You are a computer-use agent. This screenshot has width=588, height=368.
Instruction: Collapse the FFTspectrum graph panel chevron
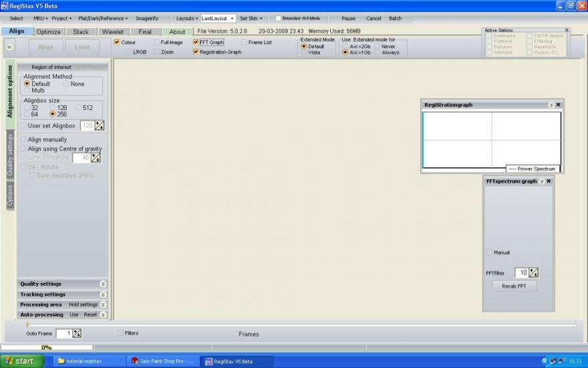coord(541,181)
